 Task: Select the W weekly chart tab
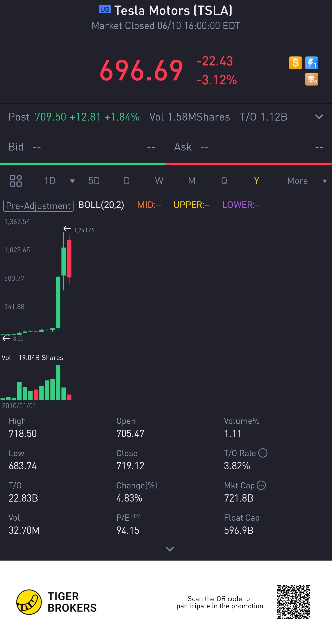[x=159, y=181]
